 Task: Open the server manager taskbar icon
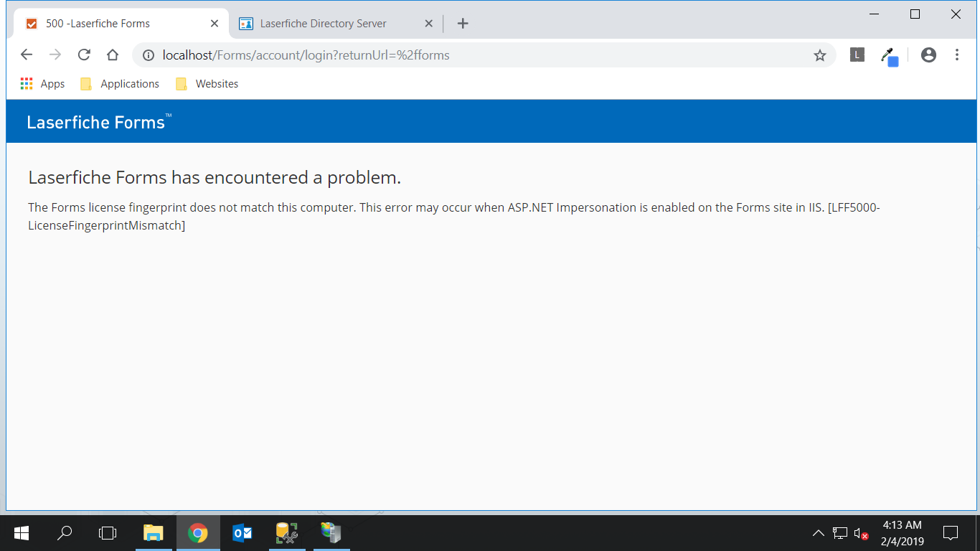point(331,533)
